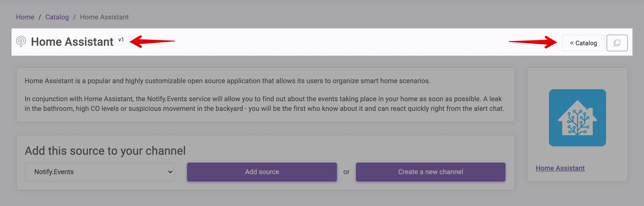Click Create a new channel button
The height and width of the screenshot is (206, 644).
point(430,172)
